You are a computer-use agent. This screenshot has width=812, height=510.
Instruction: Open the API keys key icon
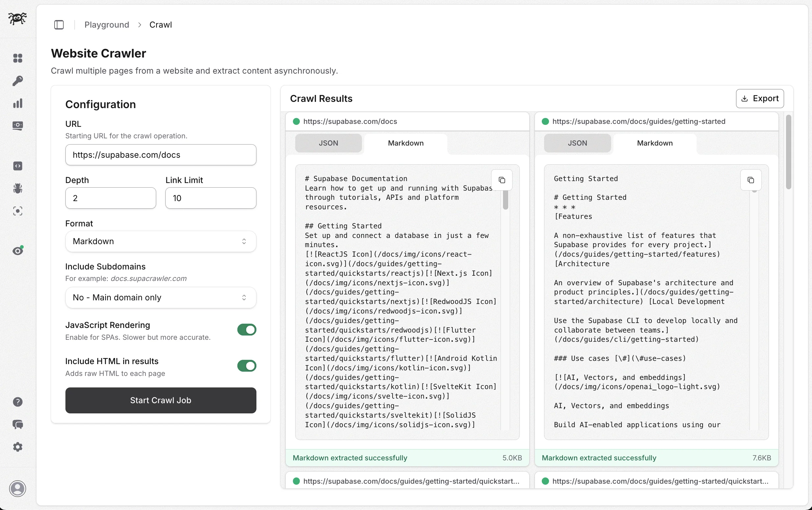[x=17, y=81]
